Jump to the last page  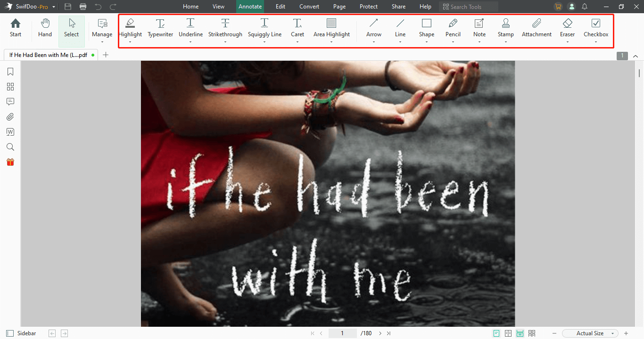pyautogui.click(x=388, y=333)
